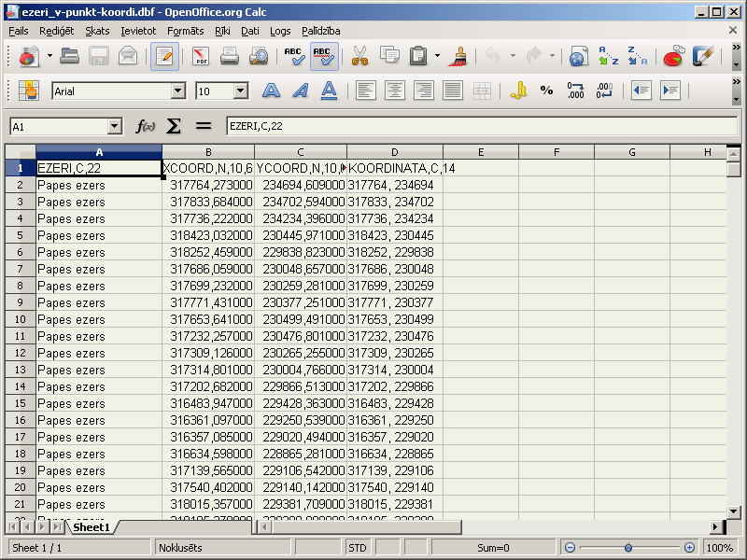Open the Ievietot menu
Screen dimensions: 747x560
pos(138,31)
